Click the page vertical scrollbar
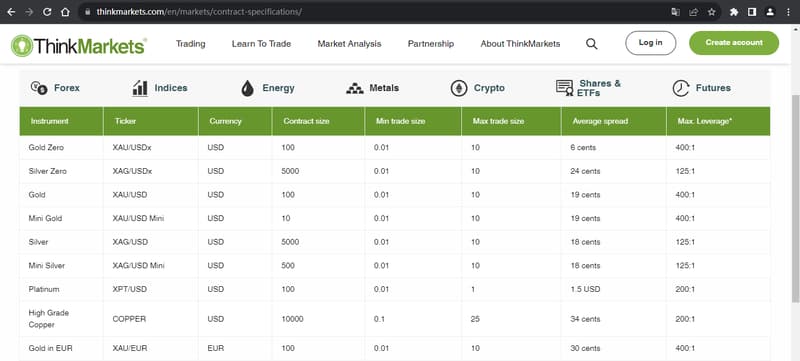The height and width of the screenshot is (361, 800). (x=795, y=199)
